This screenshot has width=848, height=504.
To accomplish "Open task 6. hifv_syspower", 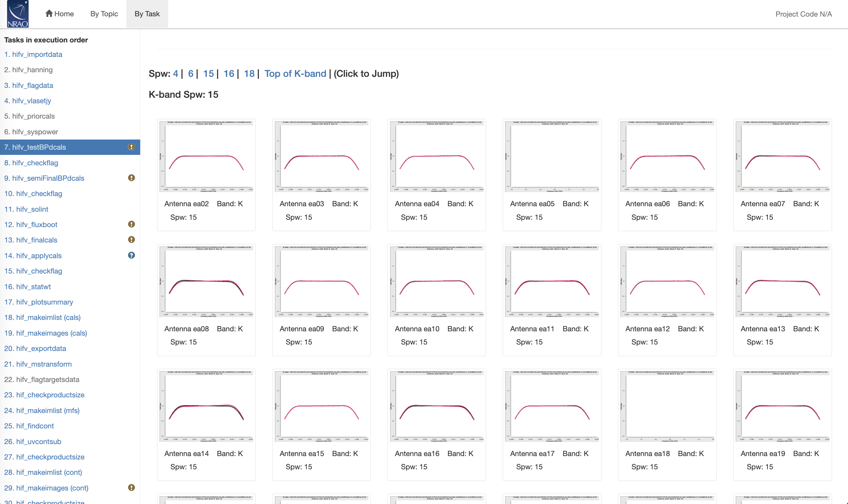I will click(31, 132).
